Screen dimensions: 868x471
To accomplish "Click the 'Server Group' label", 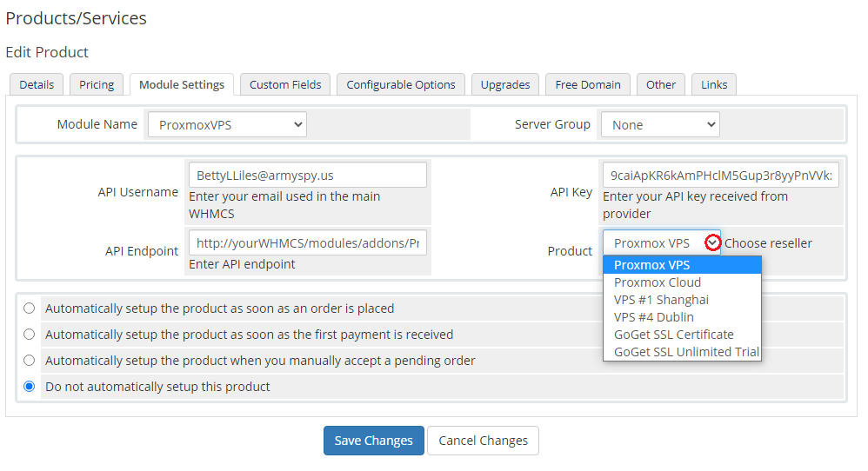I will [x=552, y=124].
